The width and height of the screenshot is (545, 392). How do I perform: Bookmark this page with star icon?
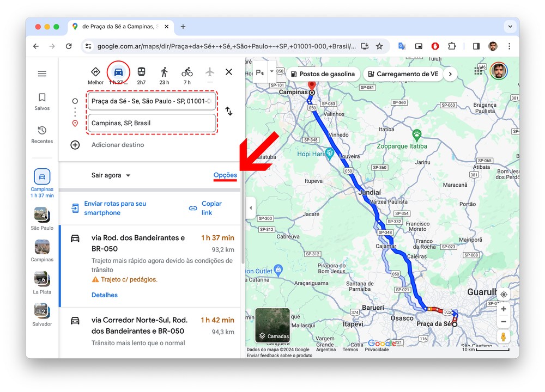tap(379, 46)
